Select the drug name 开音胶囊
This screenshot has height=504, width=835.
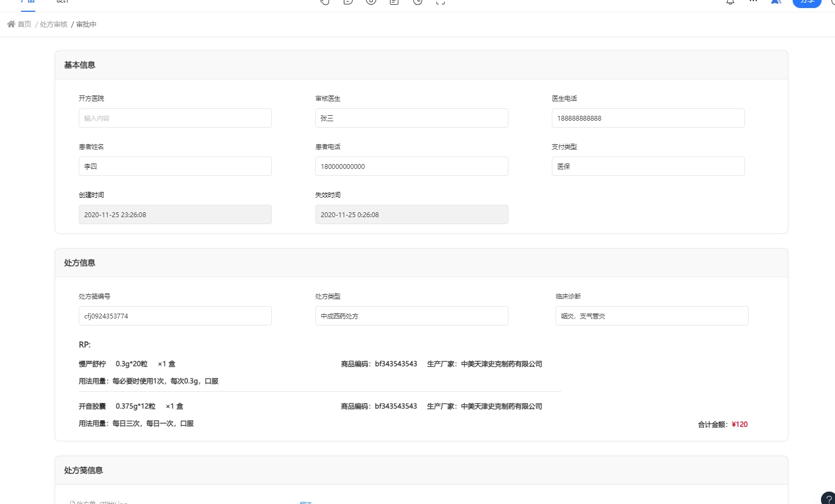[x=92, y=406]
